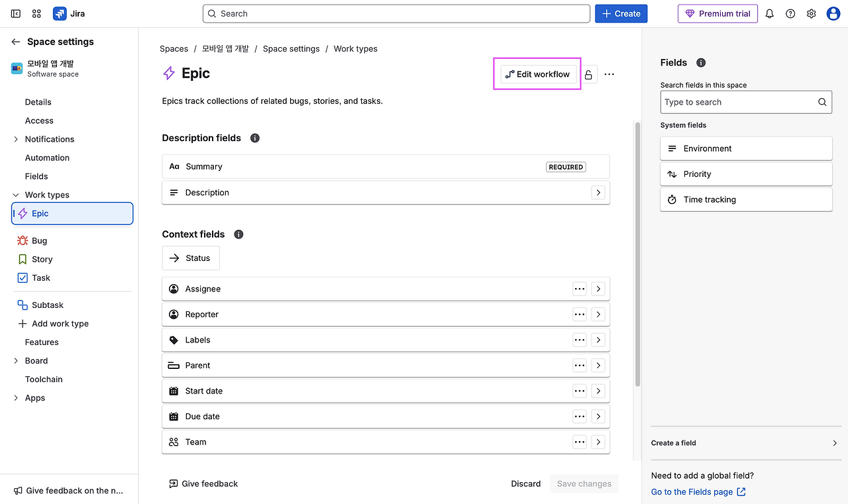Click the info icon beside Description fields
The image size is (848, 504).
click(x=255, y=138)
